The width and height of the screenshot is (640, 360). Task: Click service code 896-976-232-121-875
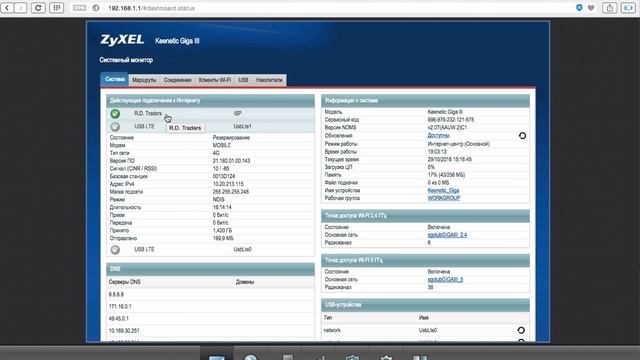[451, 120]
